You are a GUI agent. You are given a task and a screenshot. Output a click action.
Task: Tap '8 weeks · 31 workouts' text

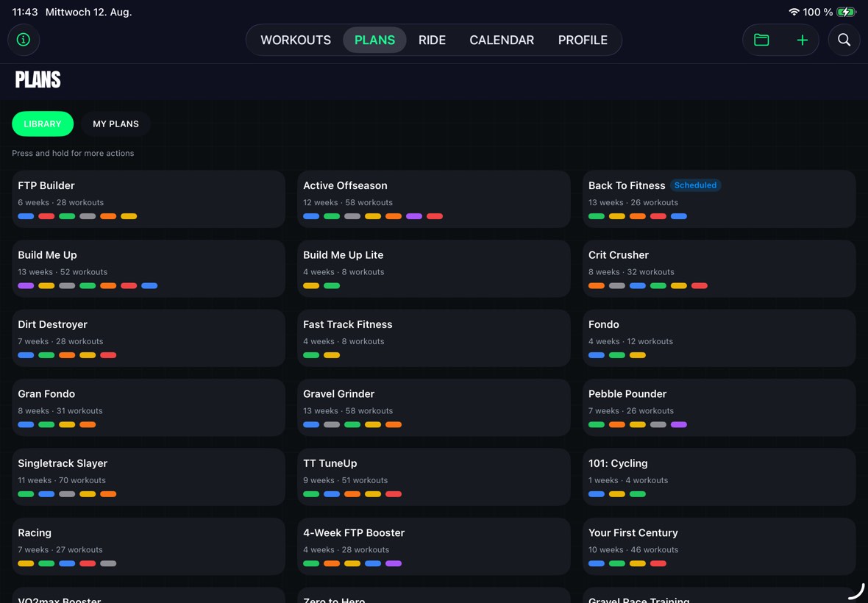tap(60, 411)
